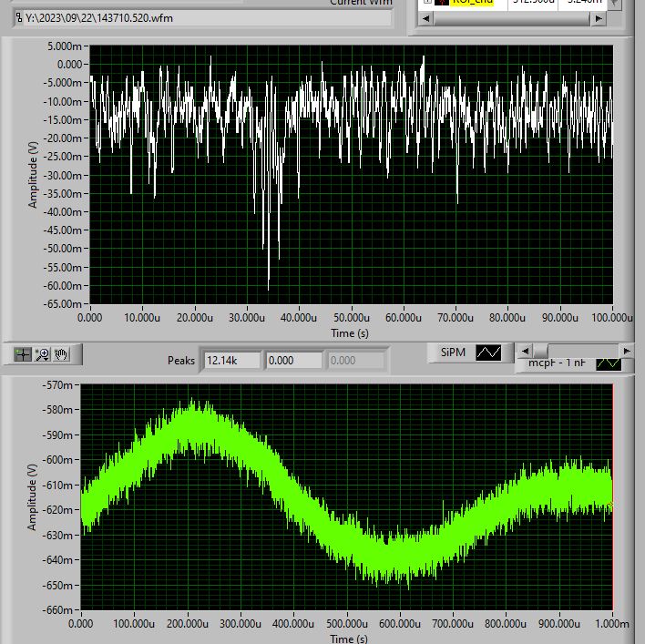
Task: Click the 100.000u x-axis end label
Action: coord(611,318)
